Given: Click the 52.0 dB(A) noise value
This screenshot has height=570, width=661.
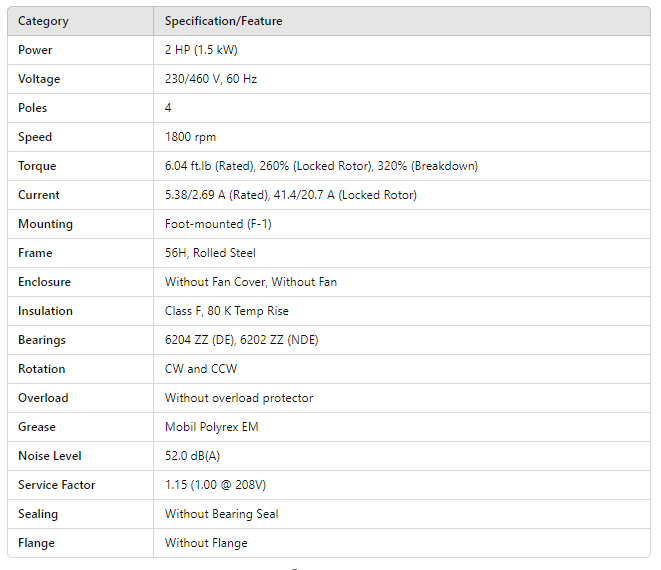Looking at the screenshot, I should pos(195,456).
